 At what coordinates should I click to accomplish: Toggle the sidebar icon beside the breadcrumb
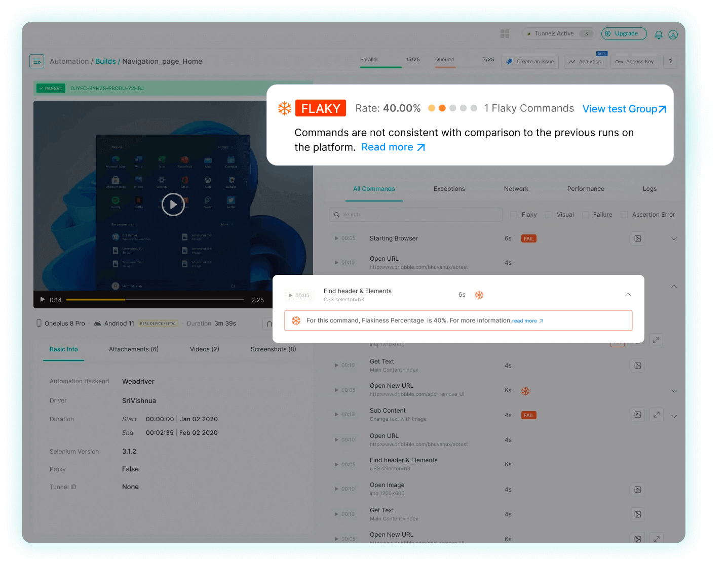pos(36,61)
